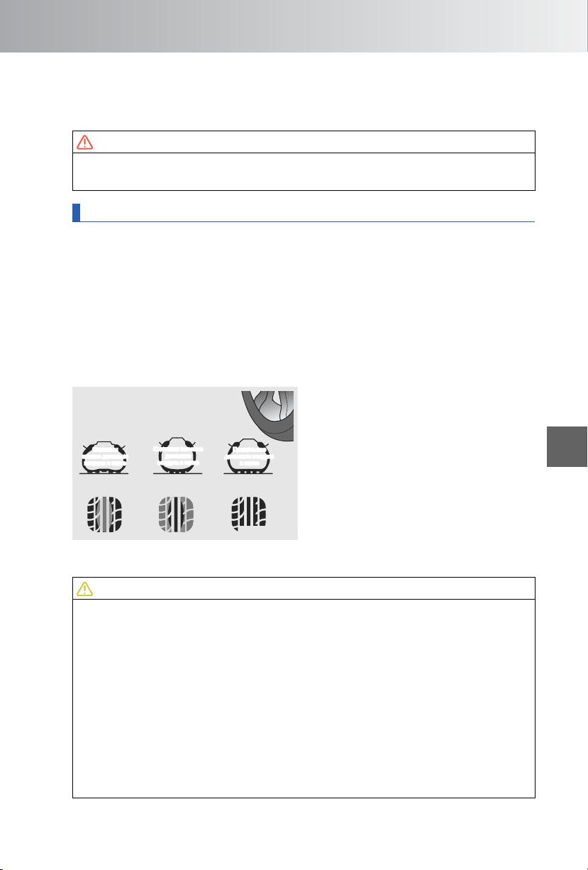Click the header strip of the warning box
Image resolution: width=588 pixels, height=870 pixels.
coord(303,142)
